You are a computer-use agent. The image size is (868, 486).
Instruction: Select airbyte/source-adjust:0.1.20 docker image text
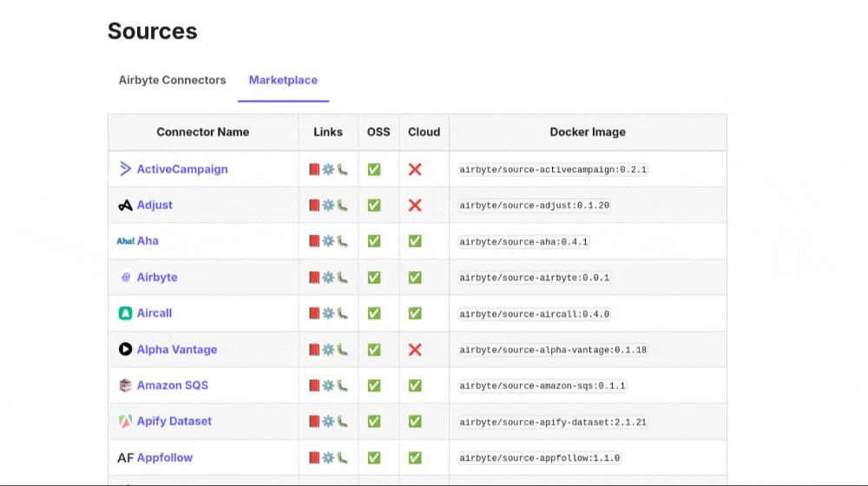(x=534, y=206)
